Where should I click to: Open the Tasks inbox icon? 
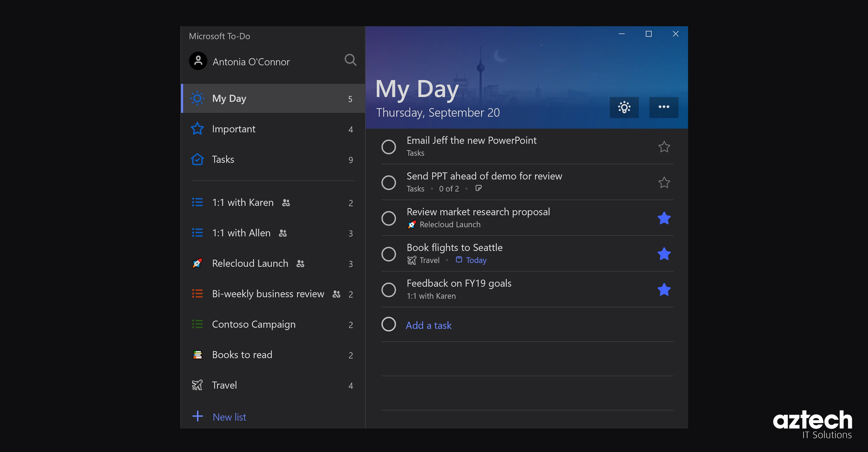pyautogui.click(x=198, y=159)
